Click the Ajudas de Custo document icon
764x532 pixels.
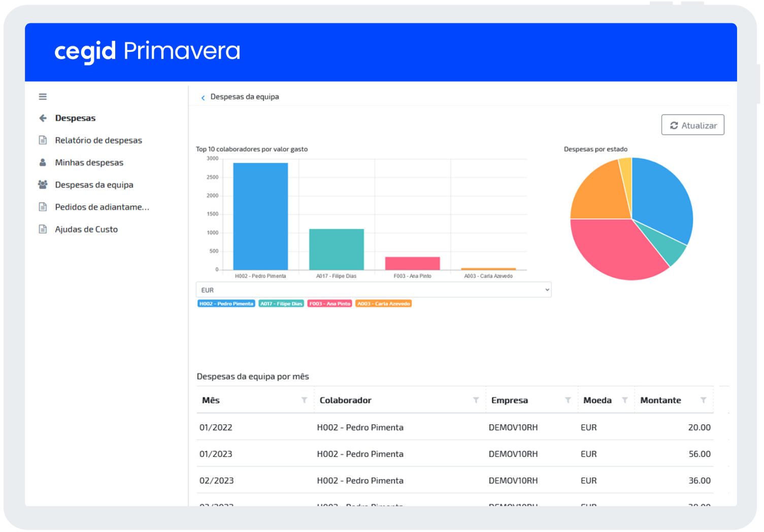pyautogui.click(x=43, y=229)
